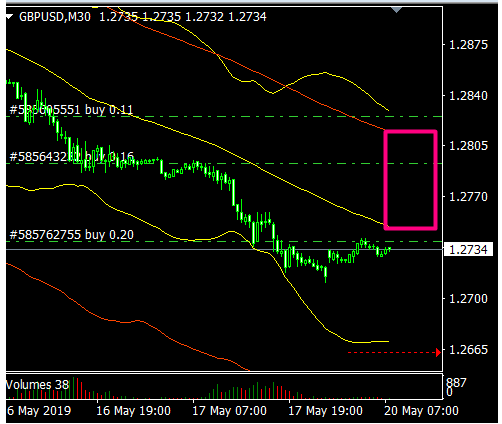
Task: Click the 20 May 07:00 time axis label
Action: (421, 411)
